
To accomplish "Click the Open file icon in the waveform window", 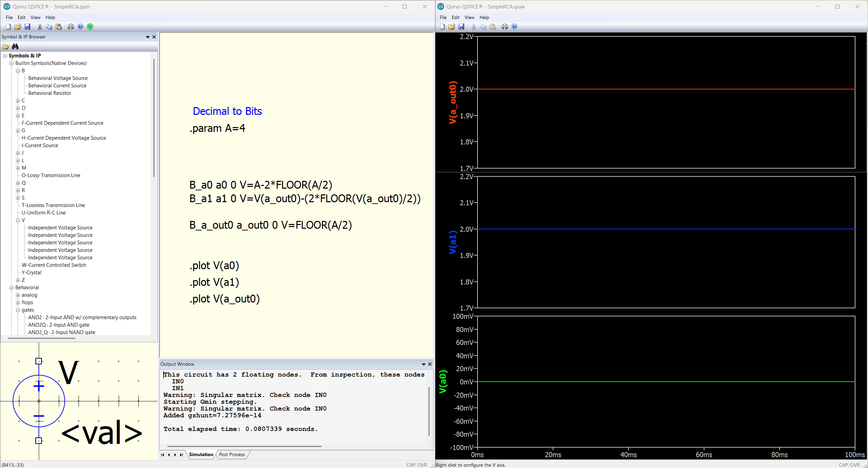I will click(x=452, y=27).
